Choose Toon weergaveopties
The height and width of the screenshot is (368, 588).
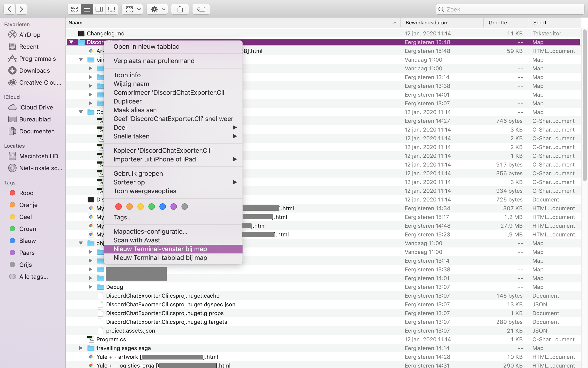click(x=173, y=191)
